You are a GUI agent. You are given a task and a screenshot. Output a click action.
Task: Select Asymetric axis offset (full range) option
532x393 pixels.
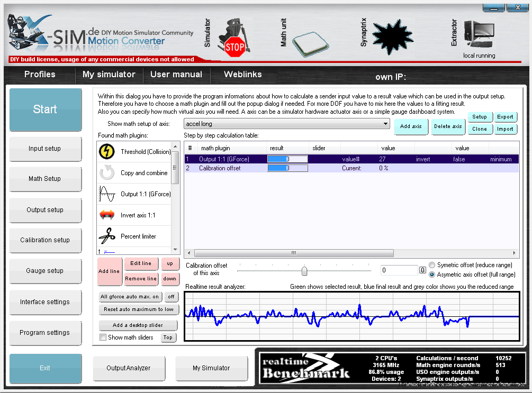click(432, 275)
